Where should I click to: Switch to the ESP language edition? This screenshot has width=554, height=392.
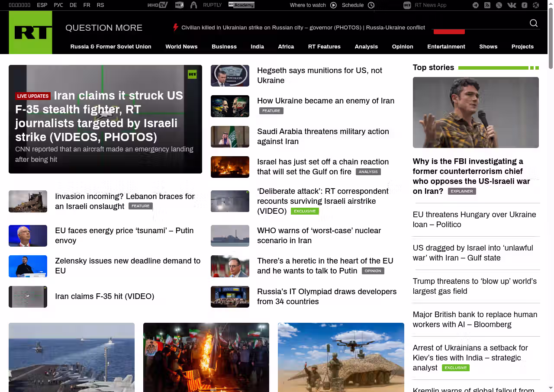tap(42, 5)
